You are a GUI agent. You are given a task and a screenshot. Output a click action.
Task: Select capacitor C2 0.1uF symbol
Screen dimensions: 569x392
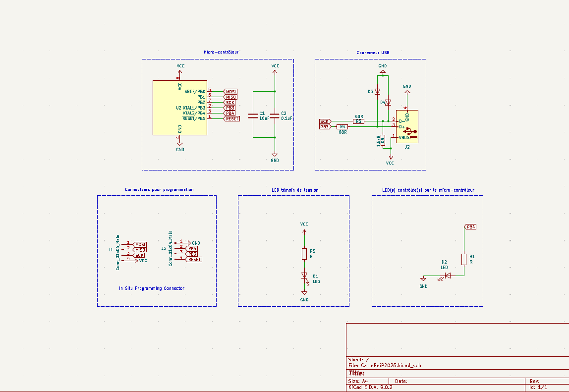(x=275, y=115)
